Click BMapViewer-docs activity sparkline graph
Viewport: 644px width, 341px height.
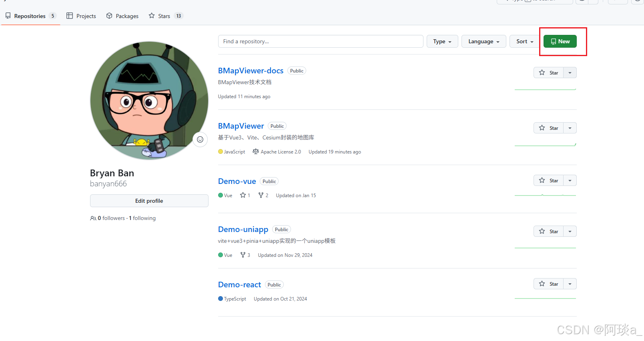546,89
